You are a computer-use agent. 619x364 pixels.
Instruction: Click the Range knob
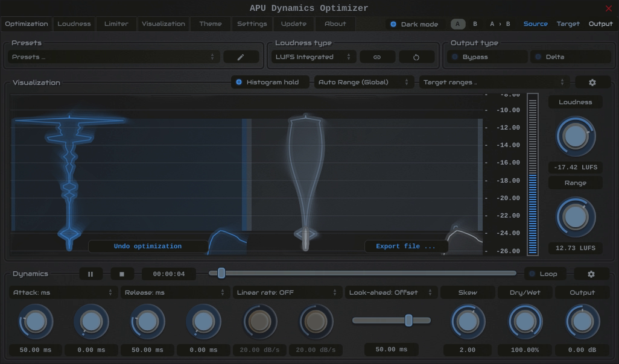tap(576, 218)
